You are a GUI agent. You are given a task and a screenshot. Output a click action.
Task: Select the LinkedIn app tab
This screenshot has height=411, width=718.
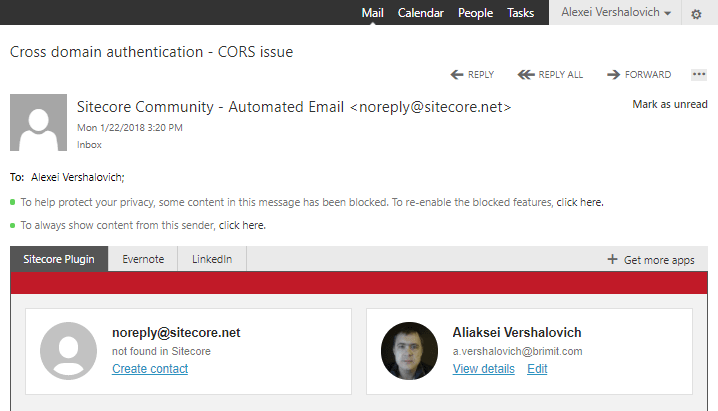tap(212, 259)
